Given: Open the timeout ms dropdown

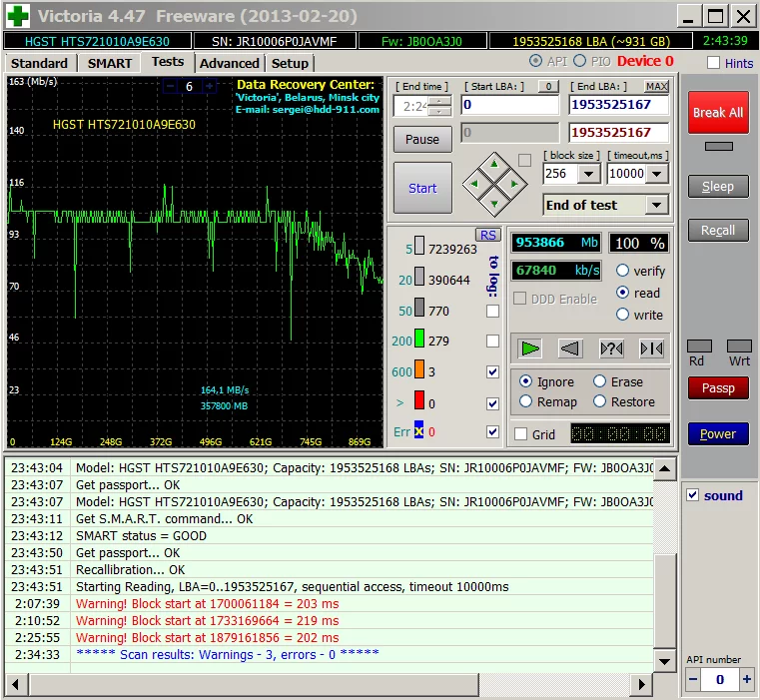Looking at the screenshot, I should click(x=657, y=174).
